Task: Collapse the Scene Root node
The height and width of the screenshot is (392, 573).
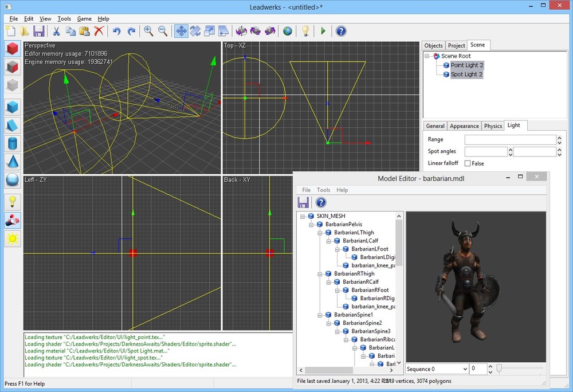Action: tap(427, 56)
